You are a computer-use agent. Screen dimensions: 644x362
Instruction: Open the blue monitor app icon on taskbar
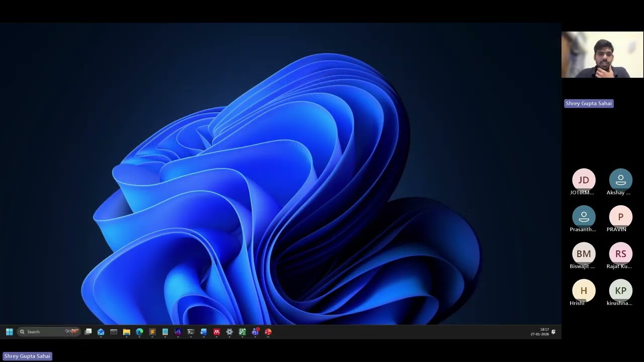pos(204,332)
